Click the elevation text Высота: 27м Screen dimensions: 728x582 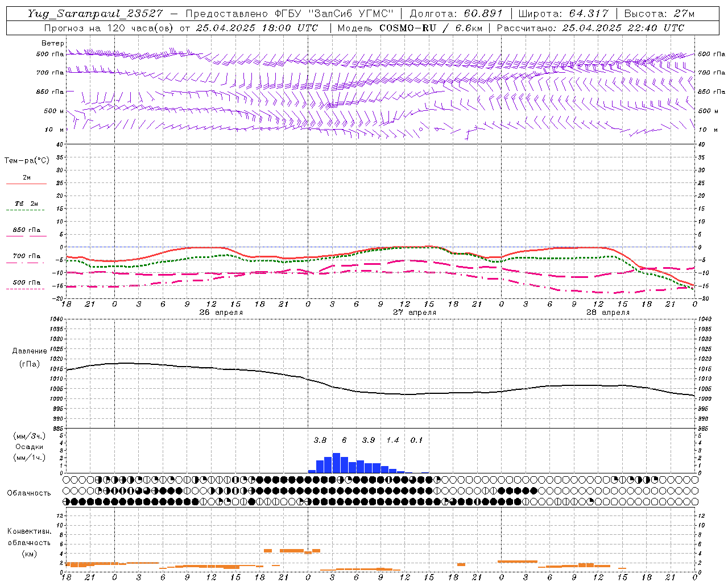(659, 14)
